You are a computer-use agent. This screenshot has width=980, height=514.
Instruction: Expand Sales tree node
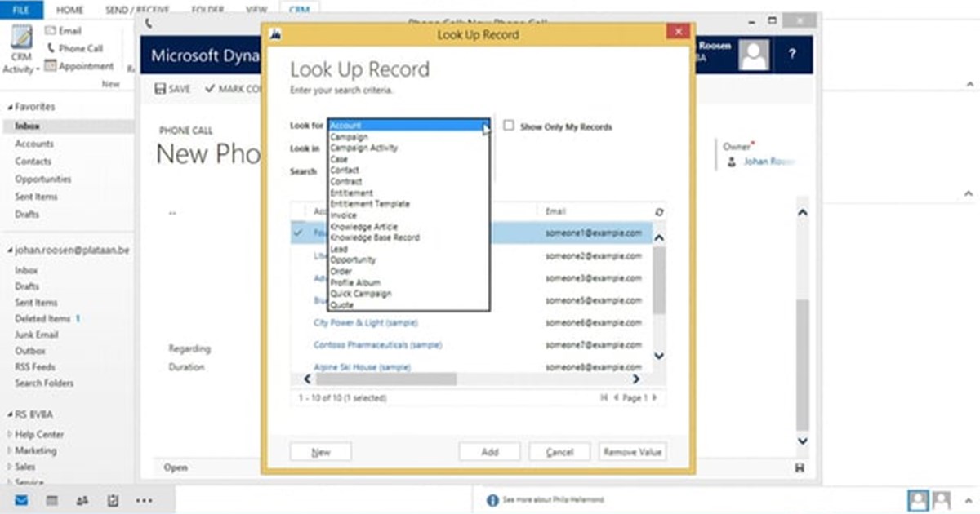point(10,467)
